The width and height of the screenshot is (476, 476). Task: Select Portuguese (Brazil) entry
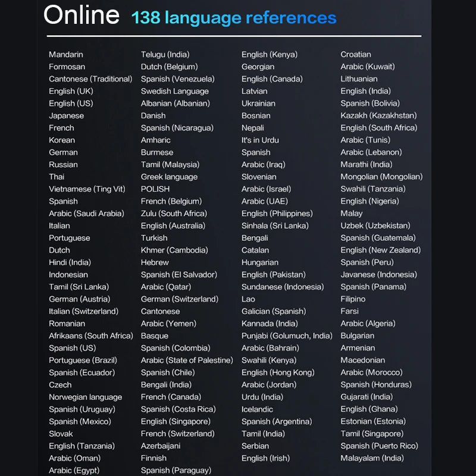click(x=83, y=360)
